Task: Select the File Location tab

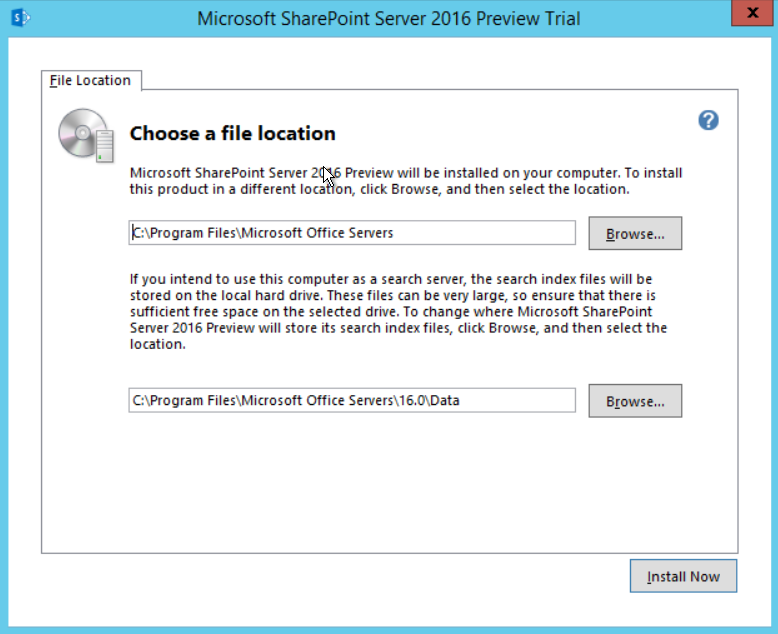Action: [91, 81]
